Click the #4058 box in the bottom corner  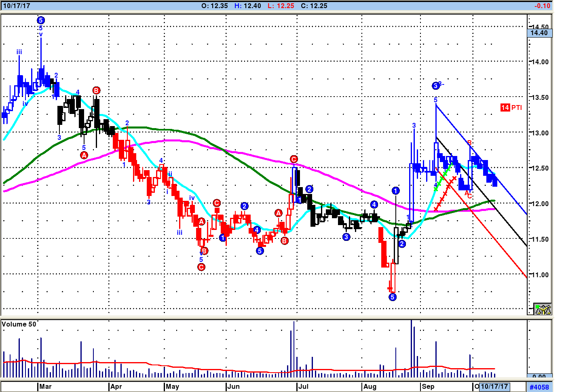tap(539, 387)
